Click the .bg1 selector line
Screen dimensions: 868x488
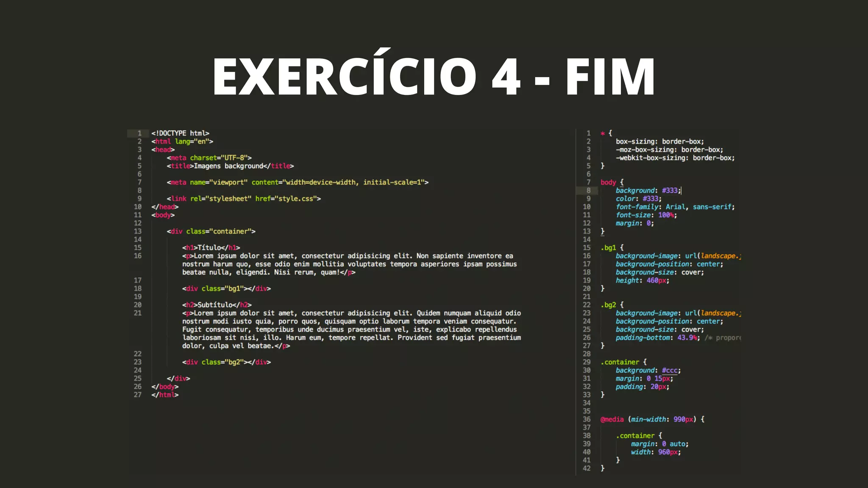pyautogui.click(x=612, y=248)
